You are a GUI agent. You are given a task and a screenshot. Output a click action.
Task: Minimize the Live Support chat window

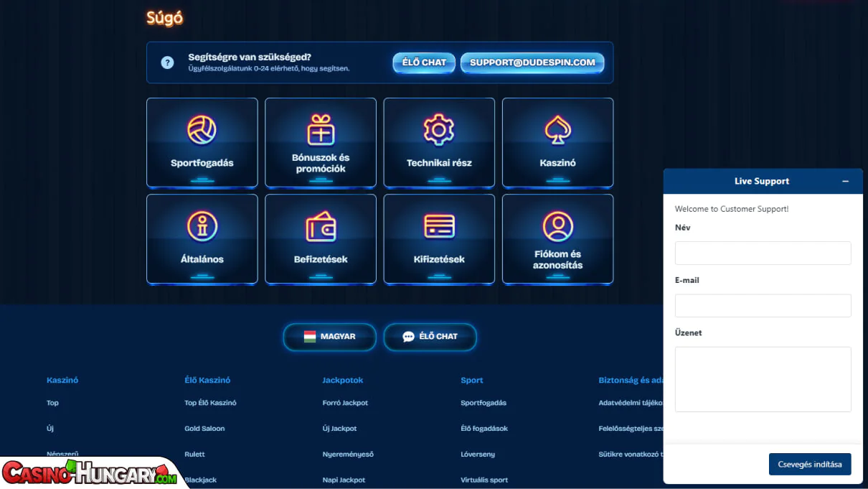pyautogui.click(x=846, y=182)
